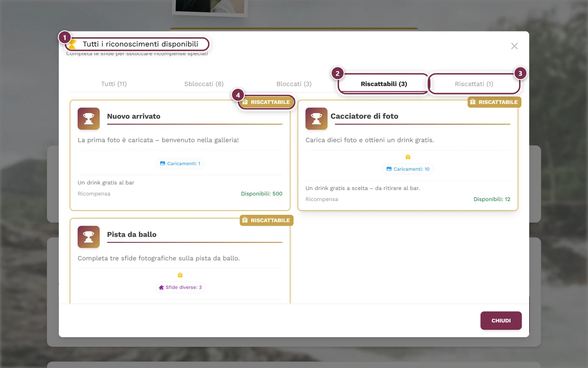This screenshot has width=588, height=368.
Task: Click the Caricamenti: 1 chip
Action: [180, 164]
